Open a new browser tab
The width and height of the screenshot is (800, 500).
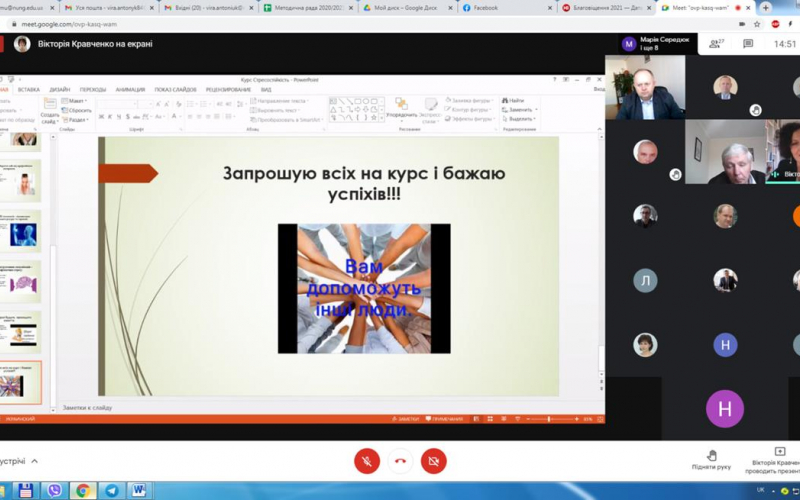click(x=765, y=8)
